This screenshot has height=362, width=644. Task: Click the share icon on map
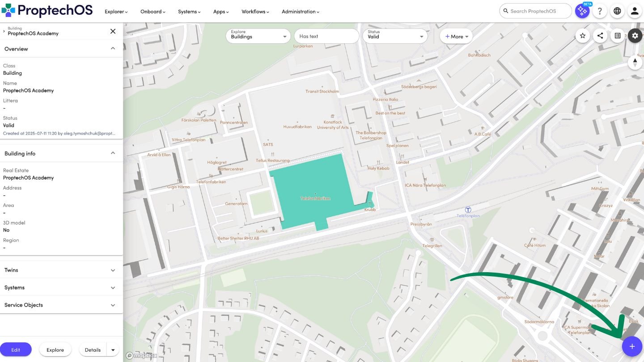(x=600, y=36)
